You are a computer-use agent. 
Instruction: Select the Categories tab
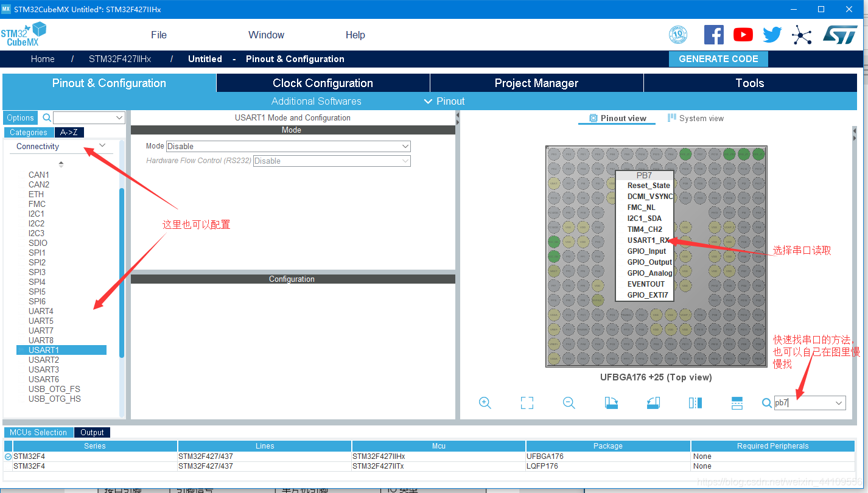coord(29,132)
